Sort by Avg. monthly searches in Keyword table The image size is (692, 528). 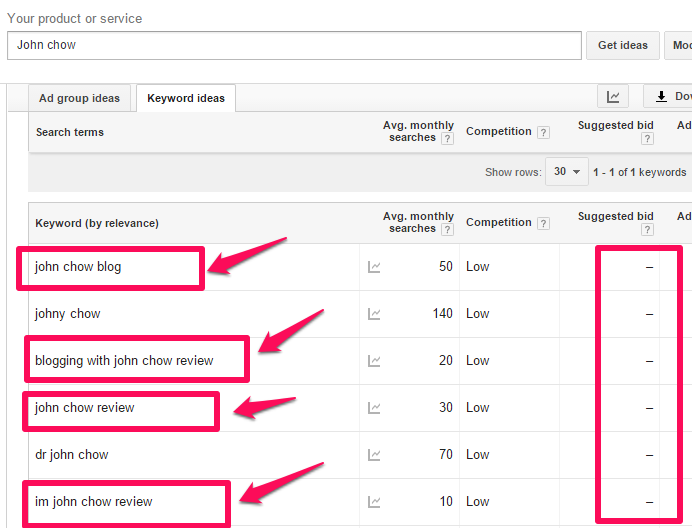point(417,223)
